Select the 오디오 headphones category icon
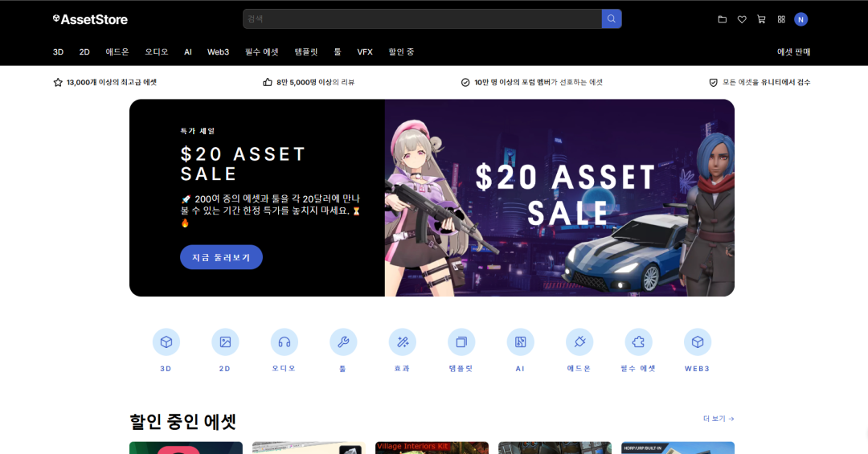The height and width of the screenshot is (454, 868). pos(284,342)
